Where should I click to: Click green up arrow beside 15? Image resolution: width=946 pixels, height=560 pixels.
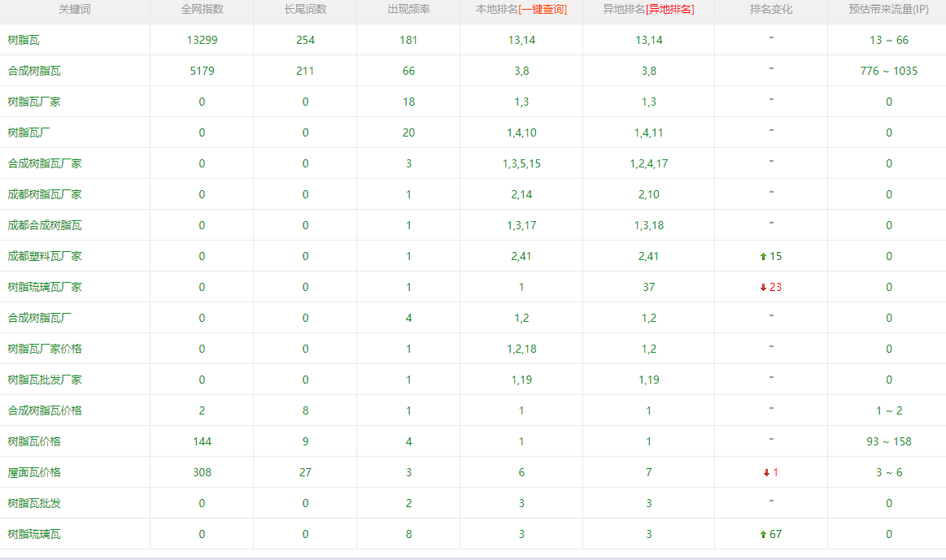coord(762,257)
